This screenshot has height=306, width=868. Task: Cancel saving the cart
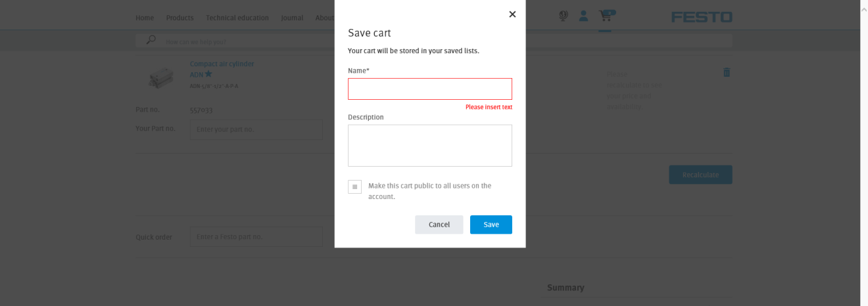(439, 225)
